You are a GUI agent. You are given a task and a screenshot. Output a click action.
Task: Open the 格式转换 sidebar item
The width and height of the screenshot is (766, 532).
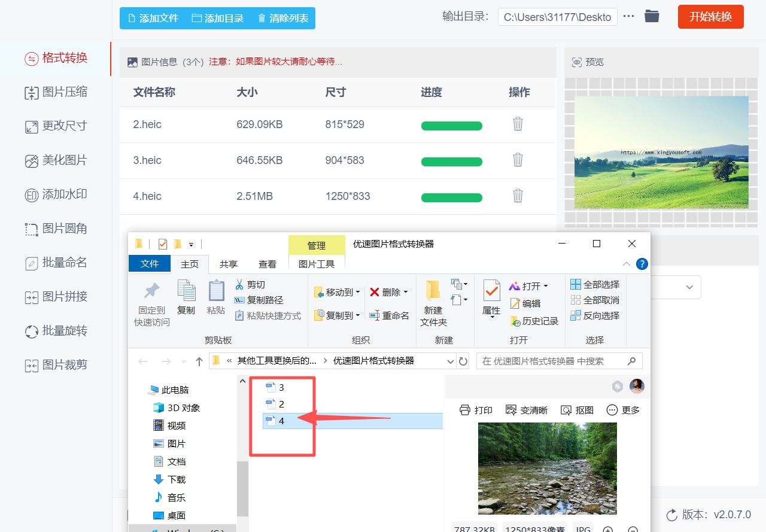56,58
